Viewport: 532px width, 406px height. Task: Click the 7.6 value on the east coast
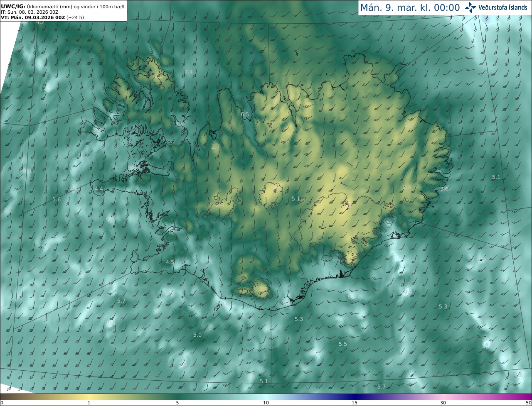pos(444,189)
